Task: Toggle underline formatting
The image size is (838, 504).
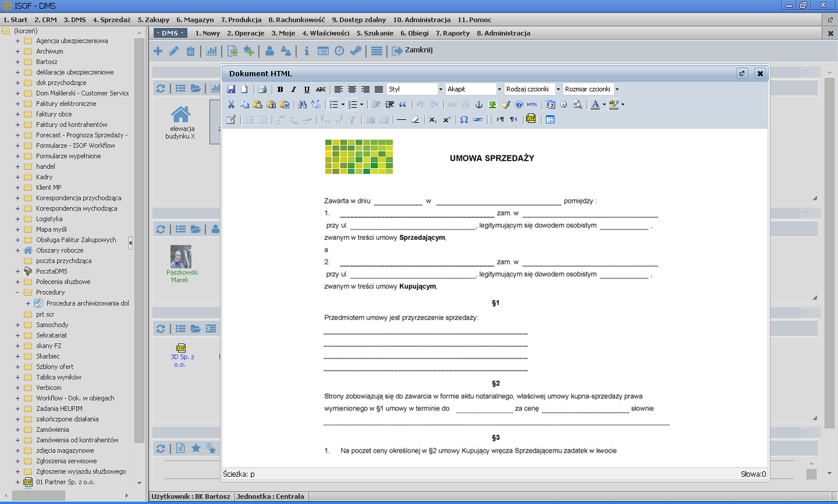Action: [x=307, y=89]
